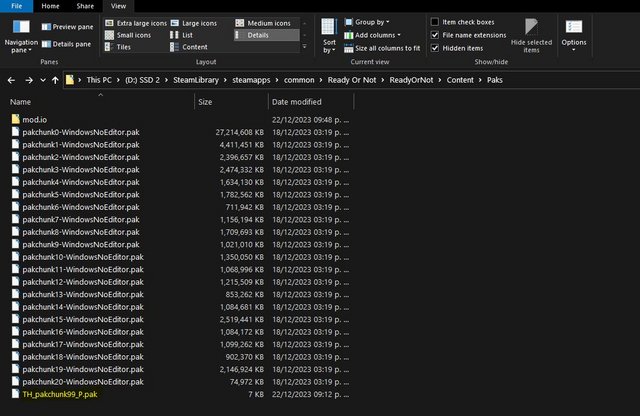Select pakchunk0-WindowsNoEditor.pak file icon
Image resolution: width=640 pixels, height=416 pixels.
pyautogui.click(x=16, y=131)
